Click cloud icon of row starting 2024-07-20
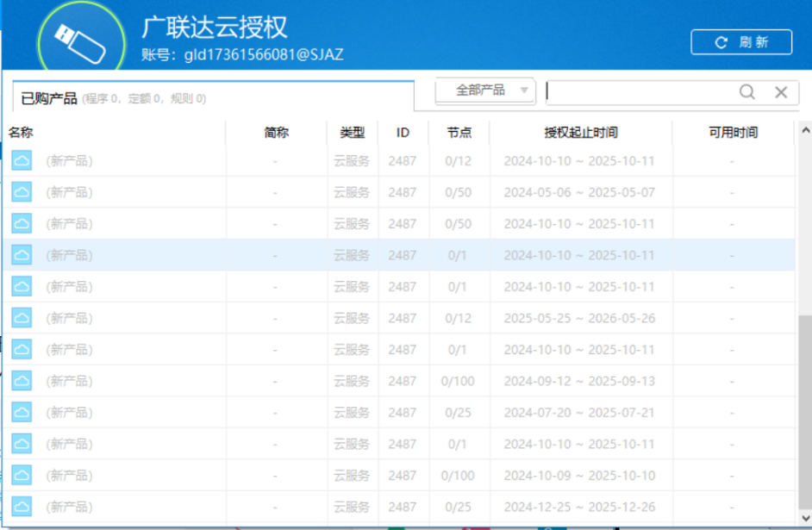Screen dimensions: 812x530 tap(22, 412)
